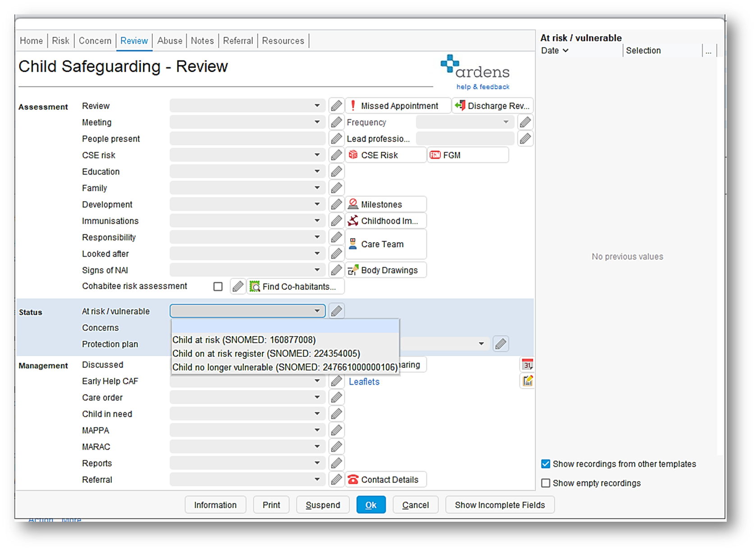Viewport: 756px width, 551px height.
Task: Click into the People present field
Action: click(247, 138)
